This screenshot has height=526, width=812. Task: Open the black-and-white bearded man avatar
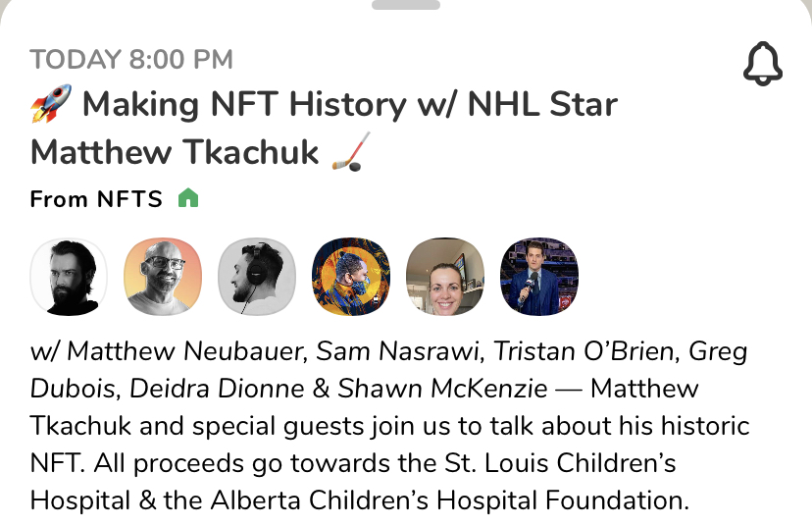pyautogui.click(x=70, y=279)
